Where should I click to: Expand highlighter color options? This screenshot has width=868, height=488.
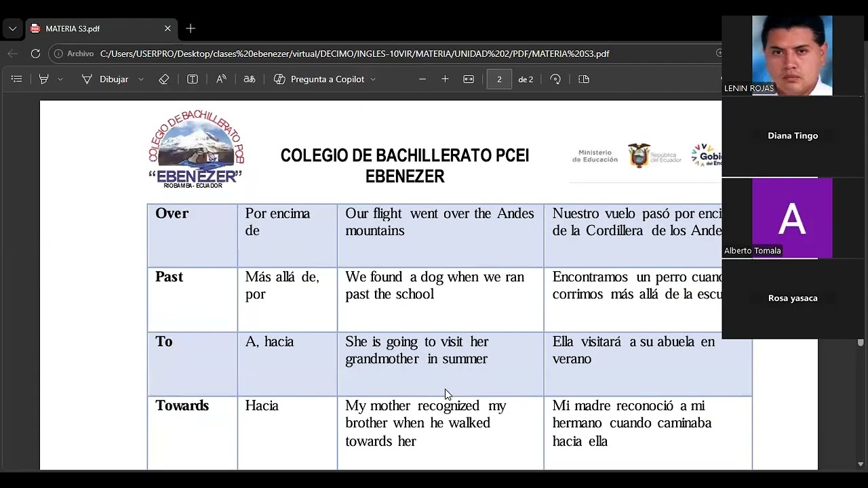click(x=60, y=79)
